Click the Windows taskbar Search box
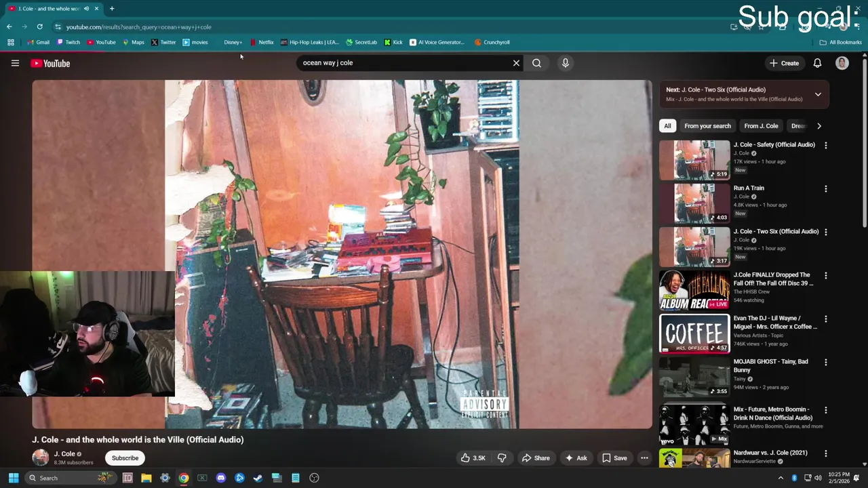The height and width of the screenshot is (488, 868). (70, 478)
